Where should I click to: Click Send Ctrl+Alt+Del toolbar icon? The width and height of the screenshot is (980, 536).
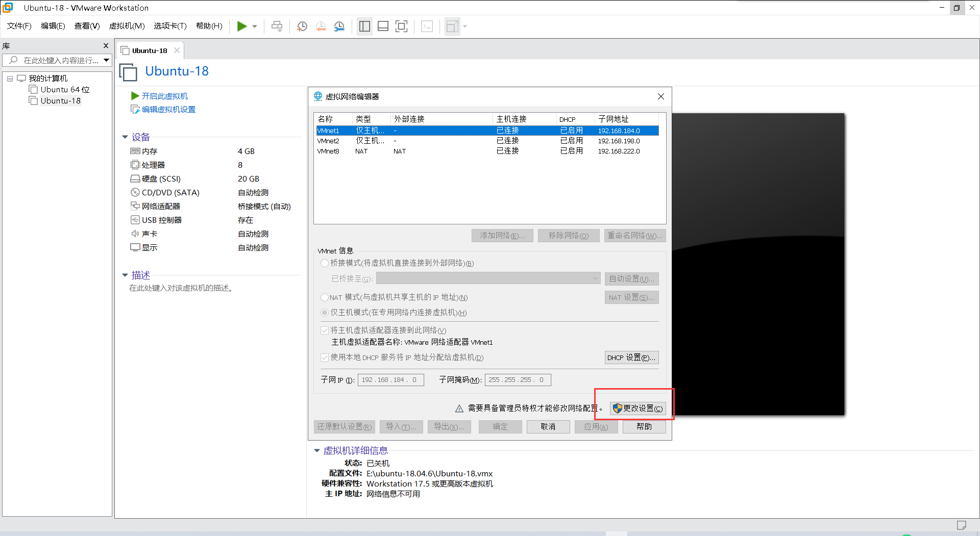pyautogui.click(x=277, y=26)
